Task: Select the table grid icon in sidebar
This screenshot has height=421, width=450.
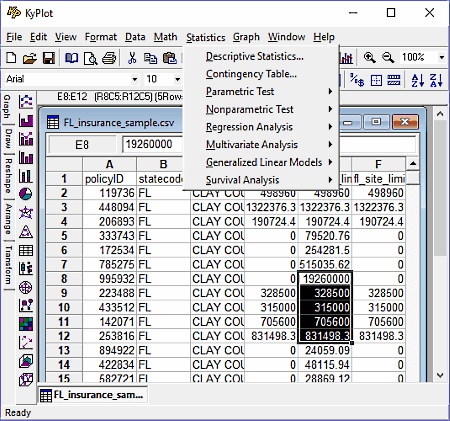Action: coord(26,250)
